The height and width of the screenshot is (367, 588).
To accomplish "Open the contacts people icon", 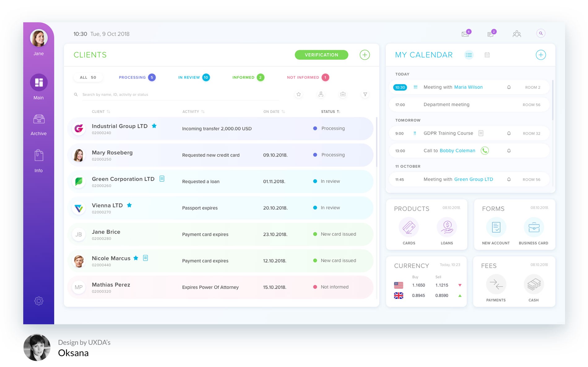I will [x=517, y=33].
